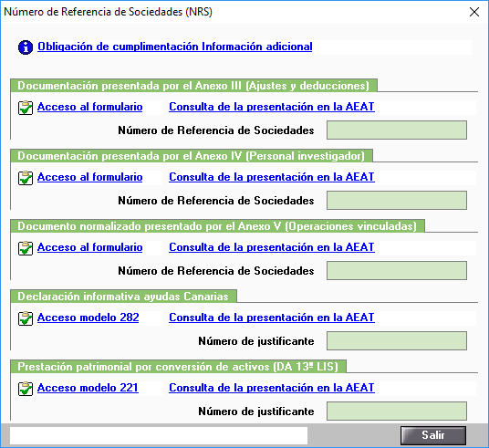Open AEAT presentation query for Anexo IV

[272, 177]
